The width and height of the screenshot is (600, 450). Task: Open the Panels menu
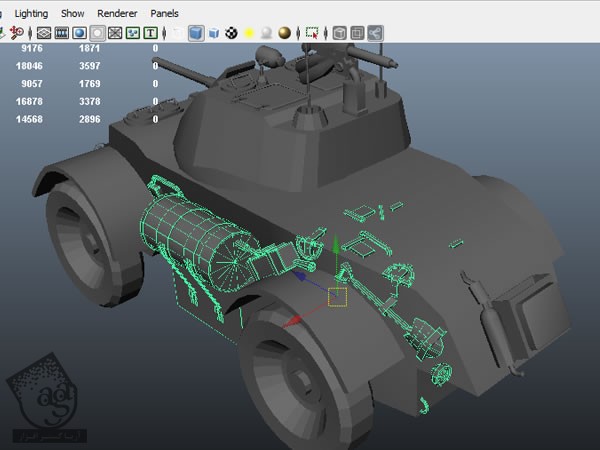(x=164, y=14)
